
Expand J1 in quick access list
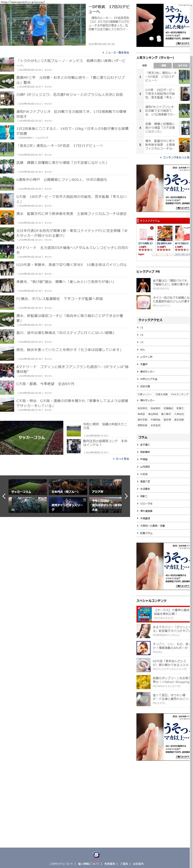coord(142,328)
